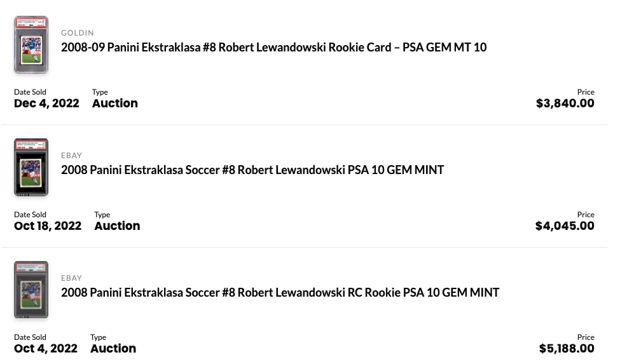The height and width of the screenshot is (364, 620).
Task: Select the Oct 4, 2022 sold date
Action: click(x=46, y=349)
